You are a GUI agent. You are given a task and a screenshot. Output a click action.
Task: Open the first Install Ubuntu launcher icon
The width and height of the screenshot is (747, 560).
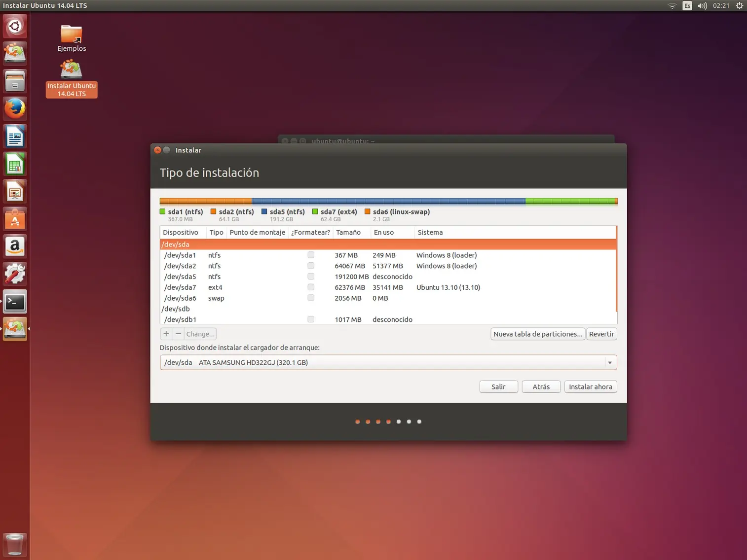coord(15,53)
